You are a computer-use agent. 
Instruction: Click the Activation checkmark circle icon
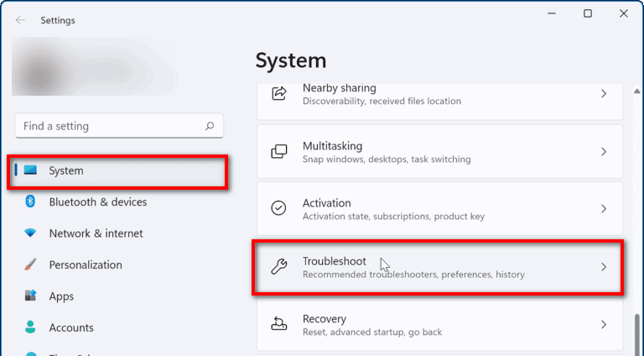(x=279, y=208)
